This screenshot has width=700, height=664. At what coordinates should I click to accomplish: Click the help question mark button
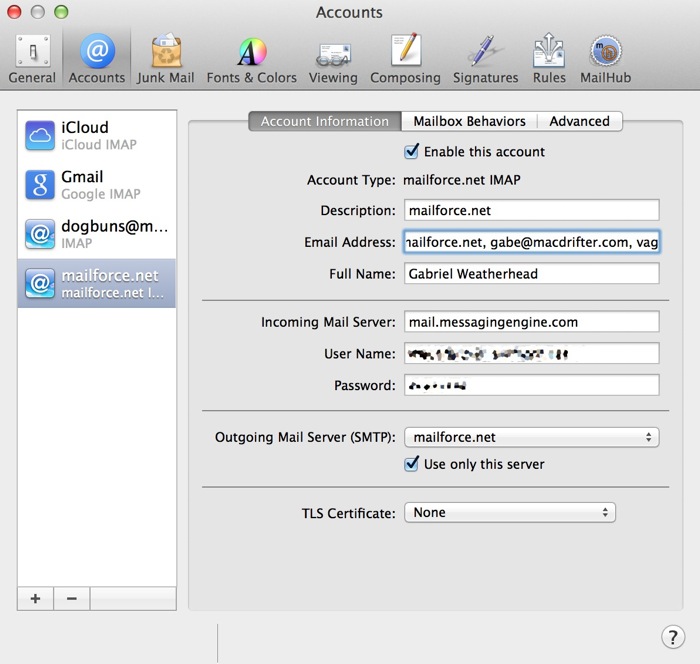[x=672, y=637]
